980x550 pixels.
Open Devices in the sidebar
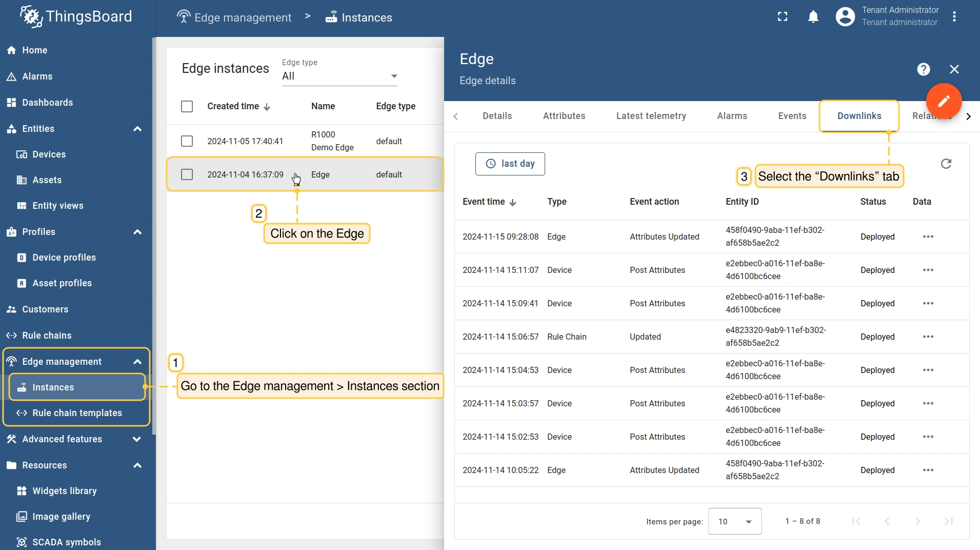click(49, 154)
